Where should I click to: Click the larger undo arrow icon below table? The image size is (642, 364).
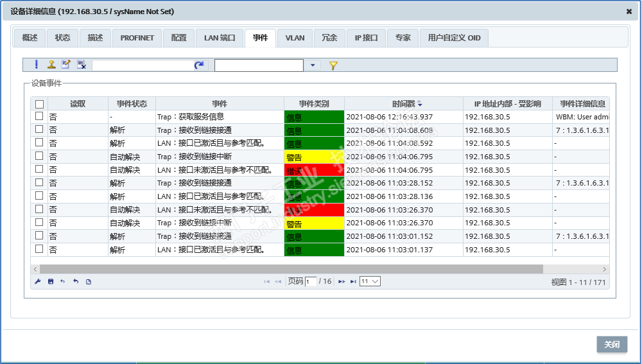point(76,282)
